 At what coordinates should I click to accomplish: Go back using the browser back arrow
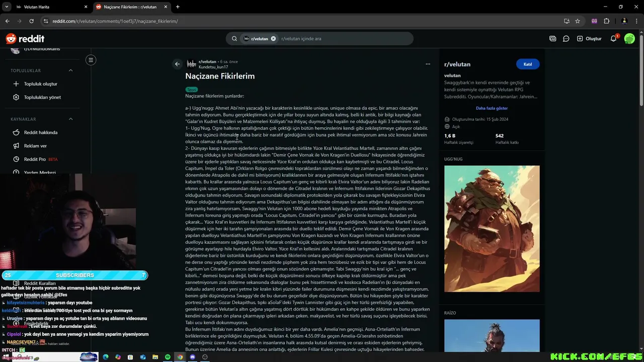click(x=7, y=21)
